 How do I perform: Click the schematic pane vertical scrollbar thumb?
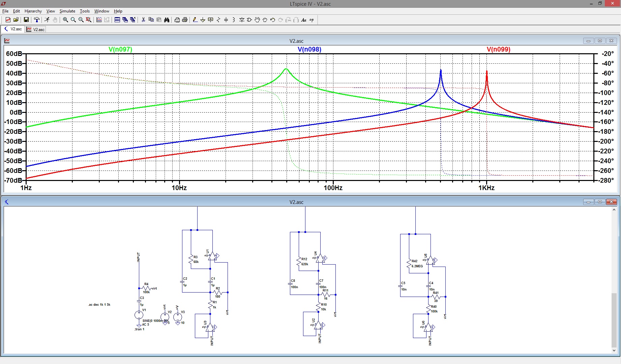tap(614, 320)
